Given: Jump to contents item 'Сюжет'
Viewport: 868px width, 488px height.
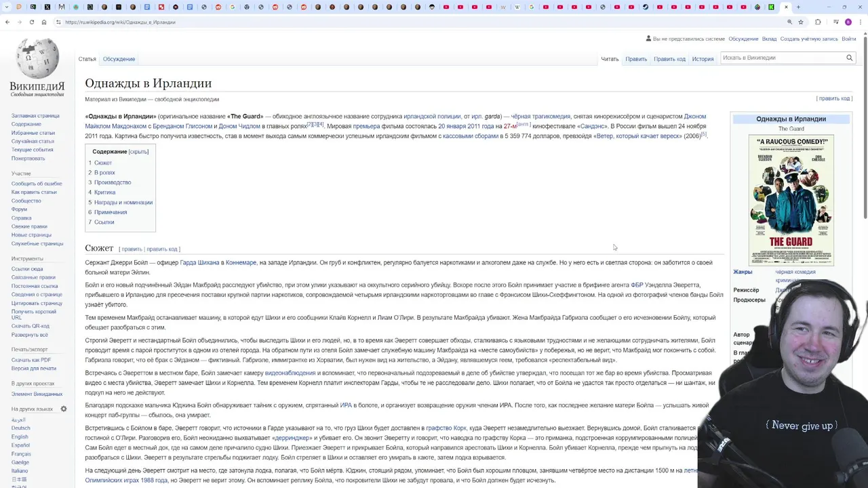Looking at the screenshot, I should [102, 163].
